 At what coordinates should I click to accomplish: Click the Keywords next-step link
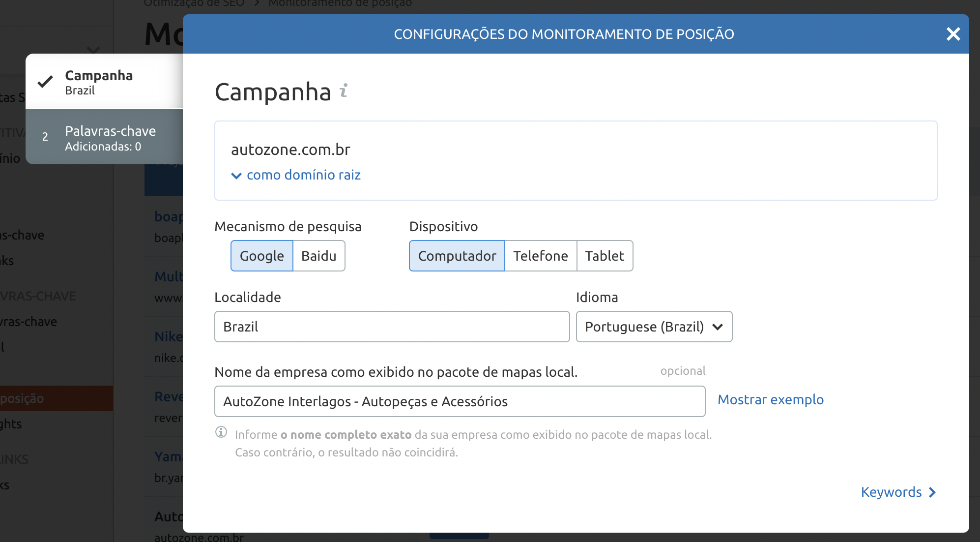(x=898, y=492)
